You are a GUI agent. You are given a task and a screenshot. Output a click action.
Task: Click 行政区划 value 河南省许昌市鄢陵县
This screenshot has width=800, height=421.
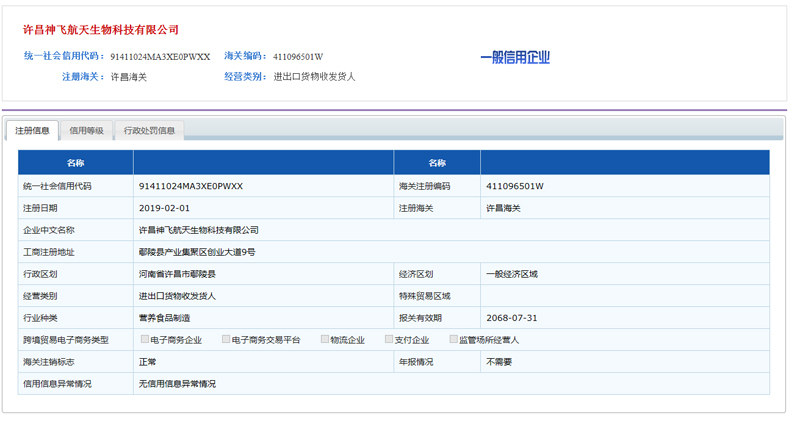point(177,274)
